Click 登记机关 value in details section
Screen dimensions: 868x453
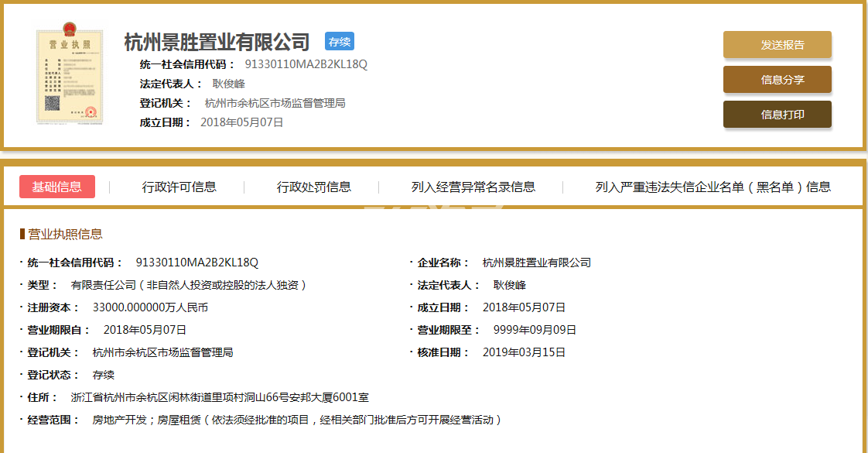162,352
